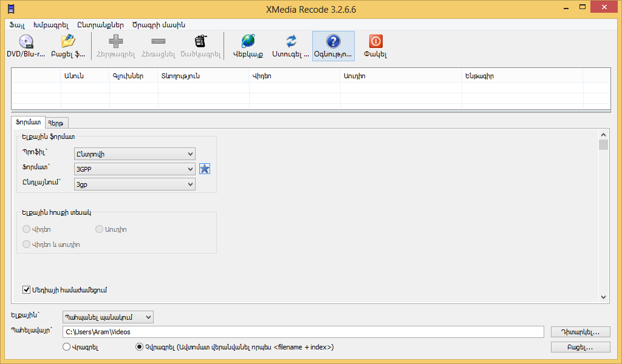The image size is (622, 364).
Task: Minimize the XMedia Recode window
Action: pyautogui.click(x=566, y=8)
